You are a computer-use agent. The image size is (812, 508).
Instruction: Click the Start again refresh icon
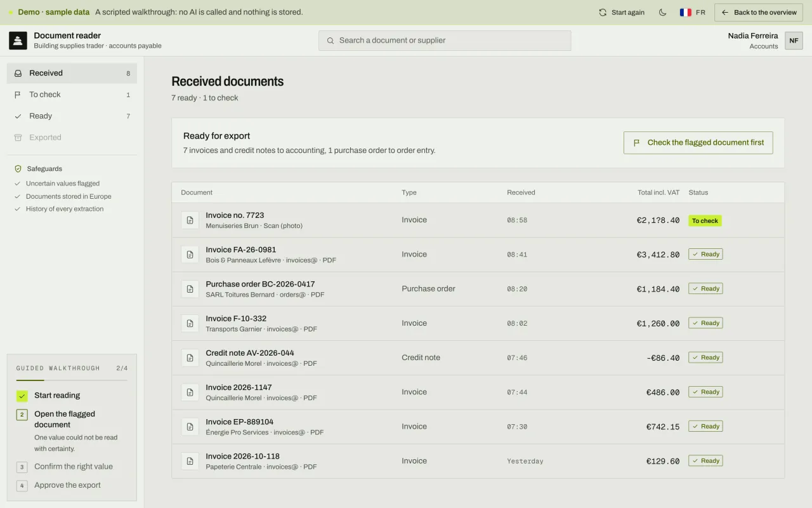603,12
